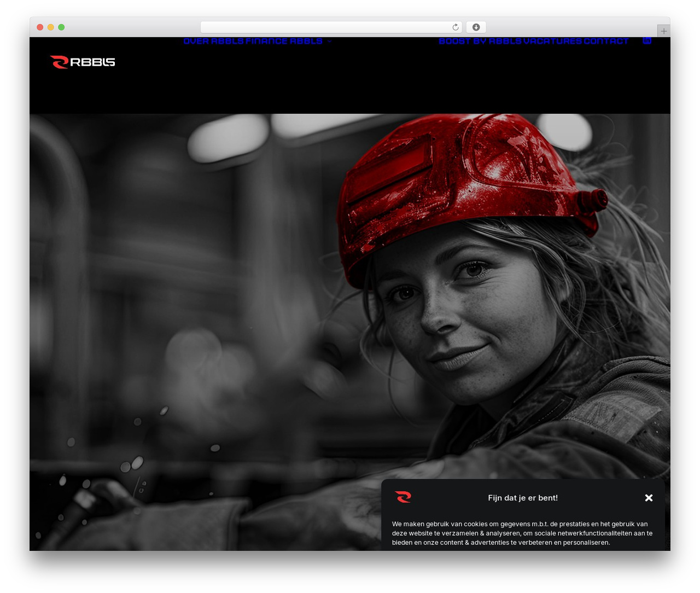700x593 pixels.
Task: Expand the navigation dropdown chevron
Action: coord(329,42)
